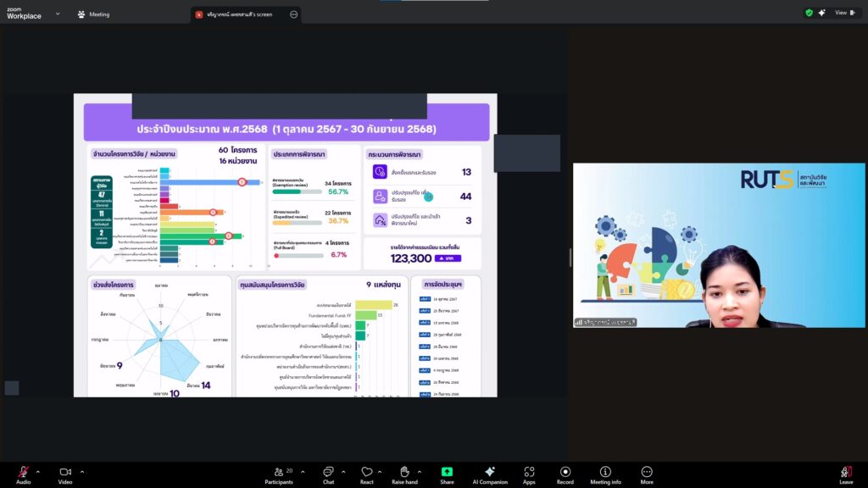
Task: Select the Meeting tab
Action: pyautogui.click(x=93, y=14)
